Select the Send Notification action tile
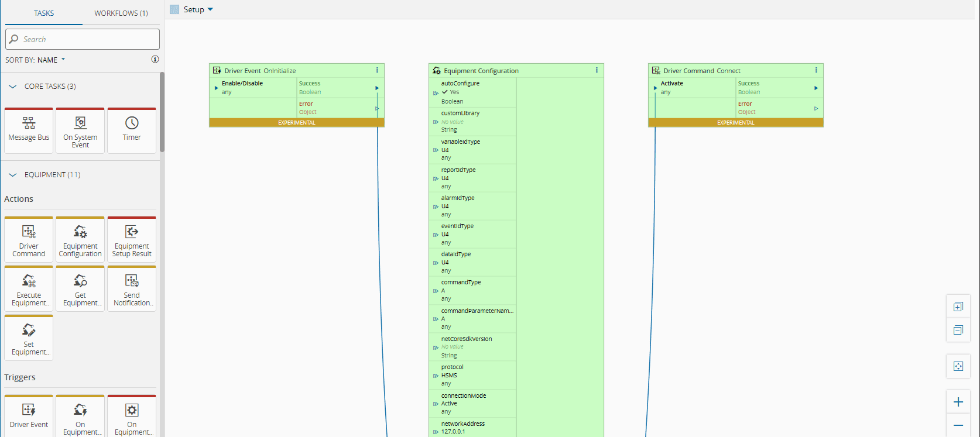This screenshot has width=980, height=437. coord(132,288)
